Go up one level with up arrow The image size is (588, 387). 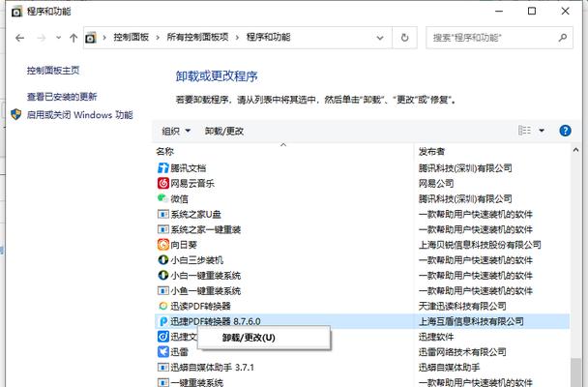(x=73, y=38)
